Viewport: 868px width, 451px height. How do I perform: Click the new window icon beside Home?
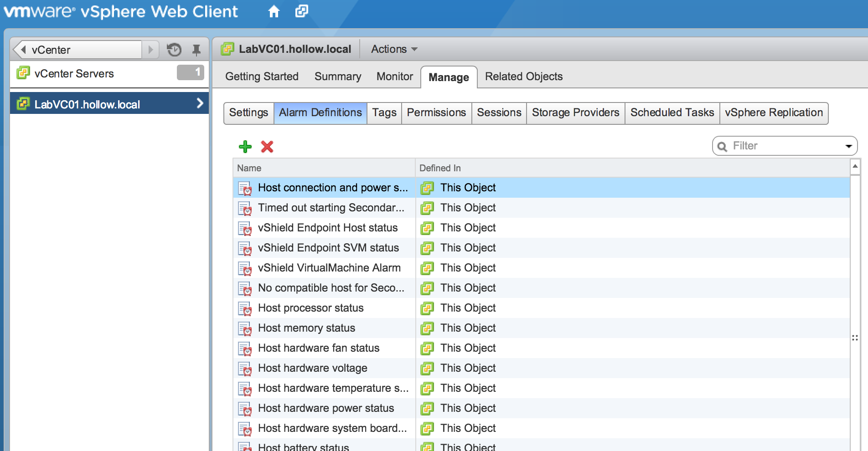[x=301, y=11]
